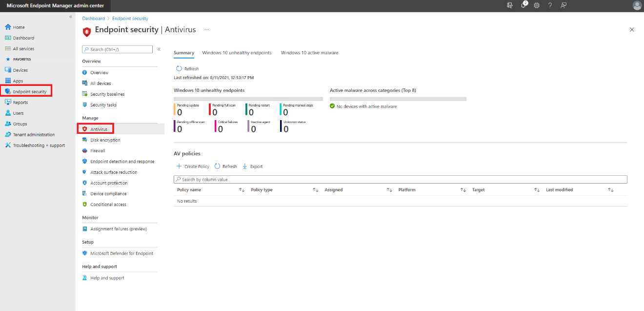This screenshot has width=644, height=311.
Task: Sort the Policy name column
Action: pyautogui.click(x=241, y=189)
